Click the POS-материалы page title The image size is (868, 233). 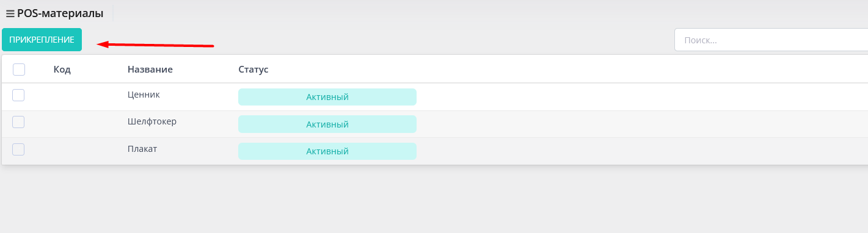[60, 13]
